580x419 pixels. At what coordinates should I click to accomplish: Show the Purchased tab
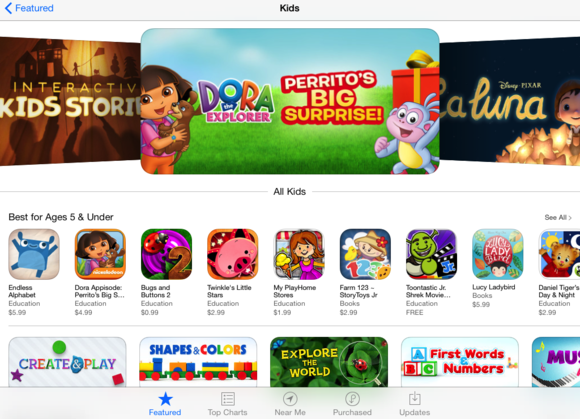352,404
